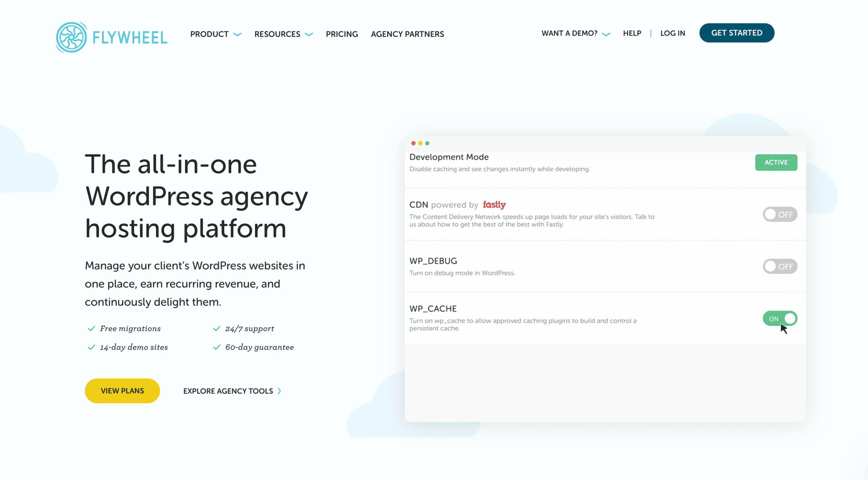Toggle the CDN switch on
The image size is (868, 480).
[x=780, y=214]
